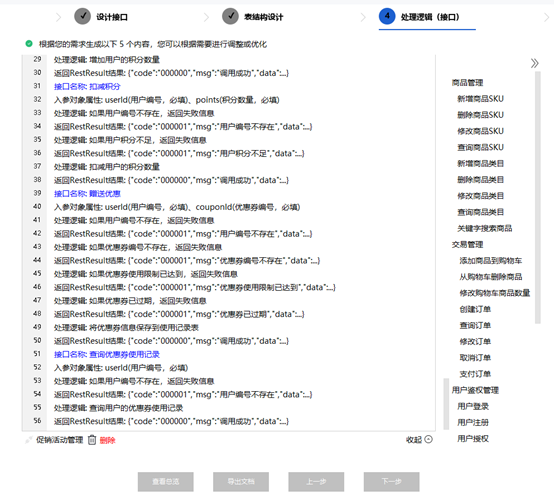Screen dimensions: 554x495
Task: Proceed with the 下一步 button
Action: click(x=391, y=482)
